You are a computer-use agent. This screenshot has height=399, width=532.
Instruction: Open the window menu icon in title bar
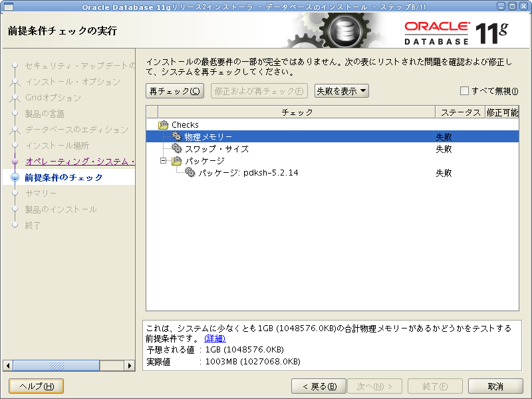[x=9, y=7]
